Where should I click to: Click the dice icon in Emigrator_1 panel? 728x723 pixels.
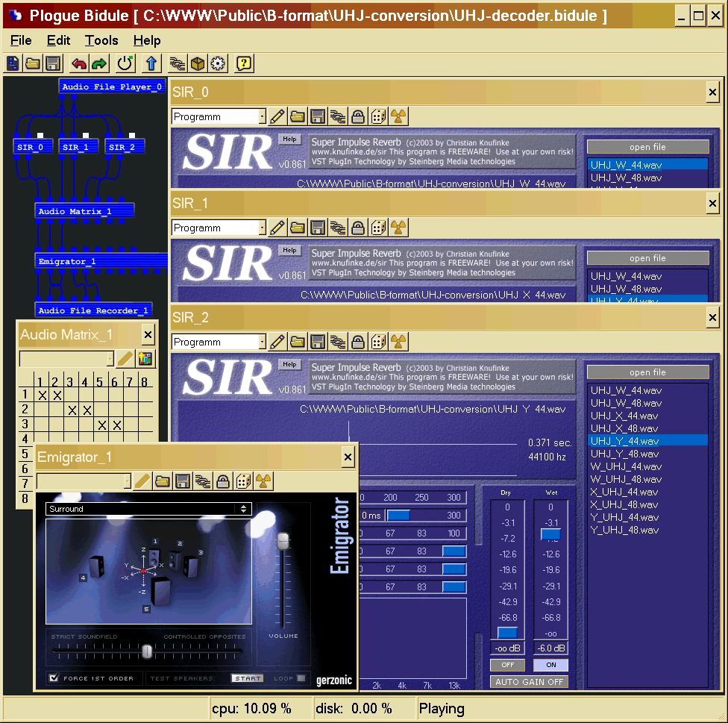[x=243, y=481]
